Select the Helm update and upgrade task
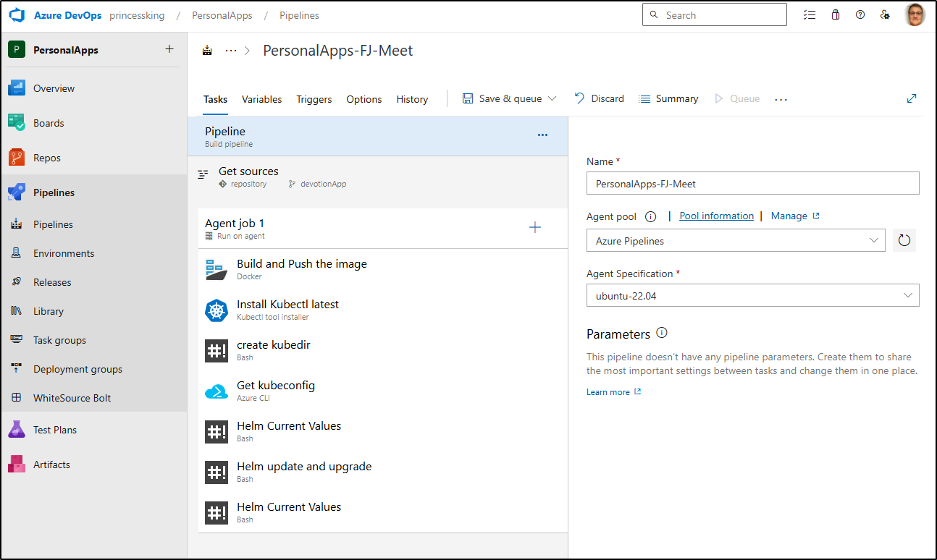The height and width of the screenshot is (560, 937). pos(382,472)
